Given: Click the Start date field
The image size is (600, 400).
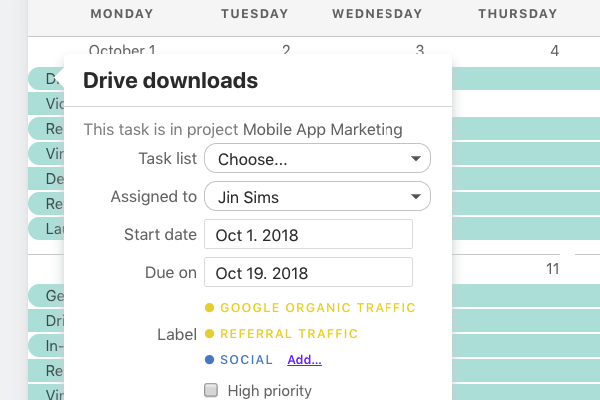Looking at the screenshot, I should pos(308,234).
